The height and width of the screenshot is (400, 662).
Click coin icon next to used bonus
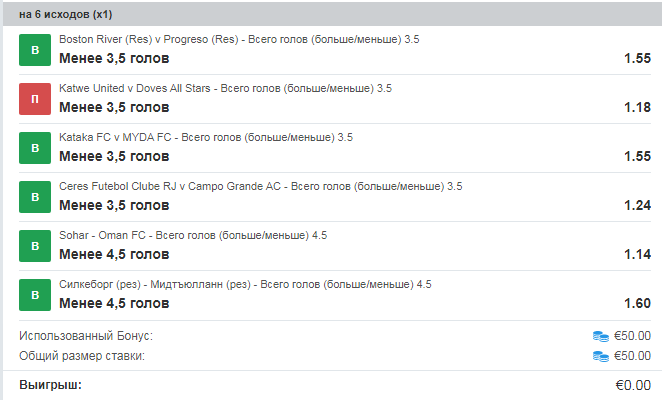point(600,336)
